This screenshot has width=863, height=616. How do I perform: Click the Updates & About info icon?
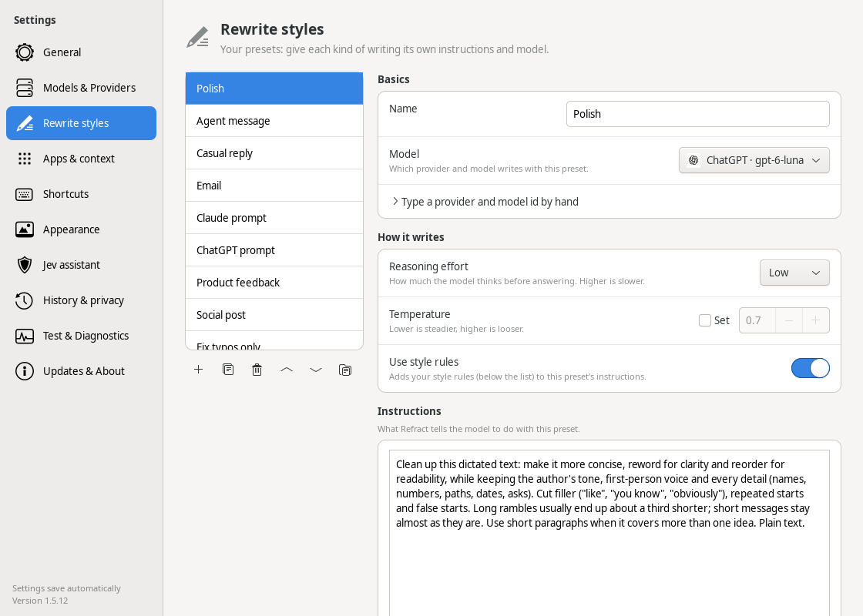pos(24,371)
